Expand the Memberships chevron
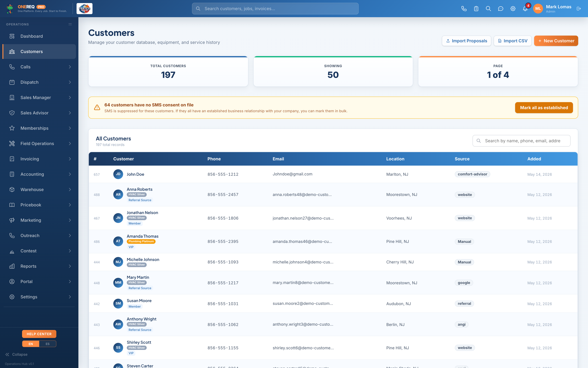 (70, 128)
